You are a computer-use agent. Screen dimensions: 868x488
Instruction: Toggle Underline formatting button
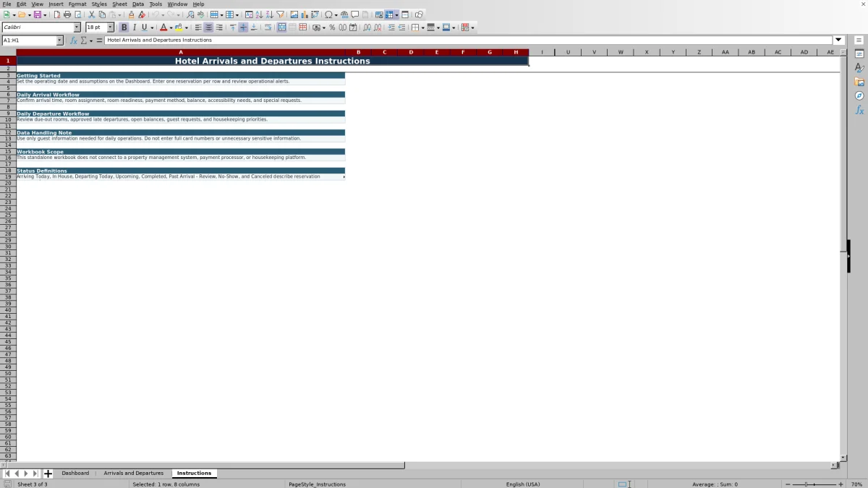tap(144, 27)
